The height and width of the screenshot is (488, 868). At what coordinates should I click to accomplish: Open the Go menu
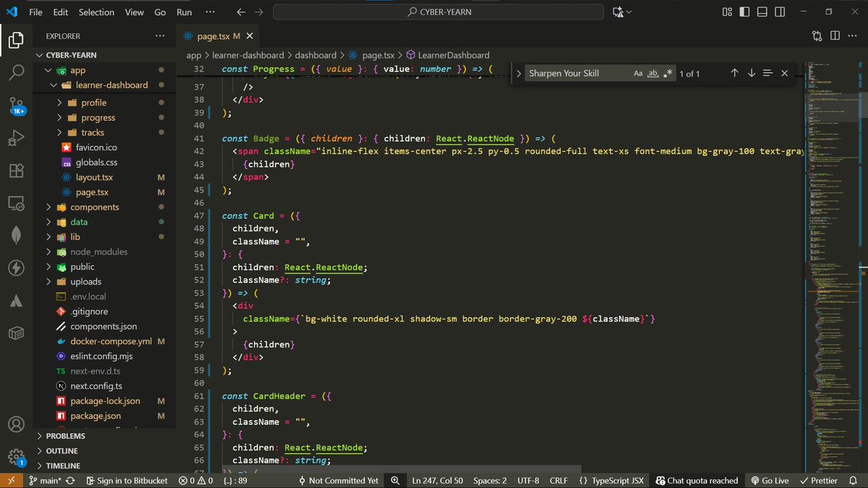coord(160,12)
